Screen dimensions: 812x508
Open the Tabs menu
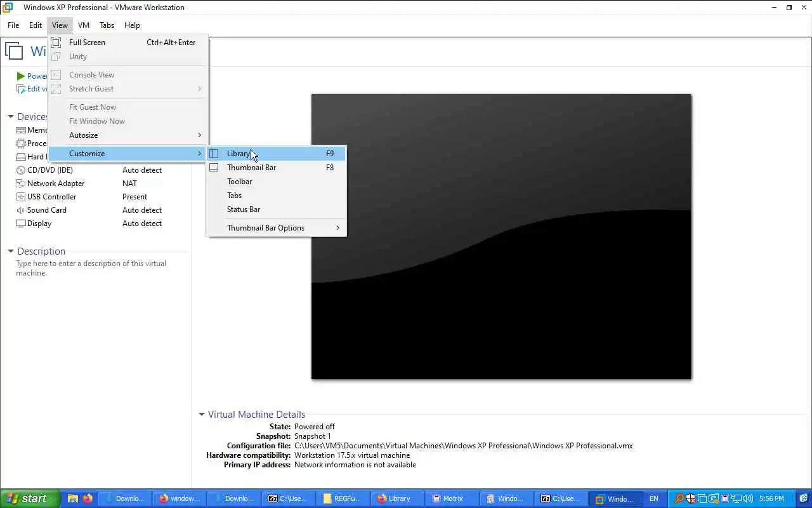(x=107, y=25)
